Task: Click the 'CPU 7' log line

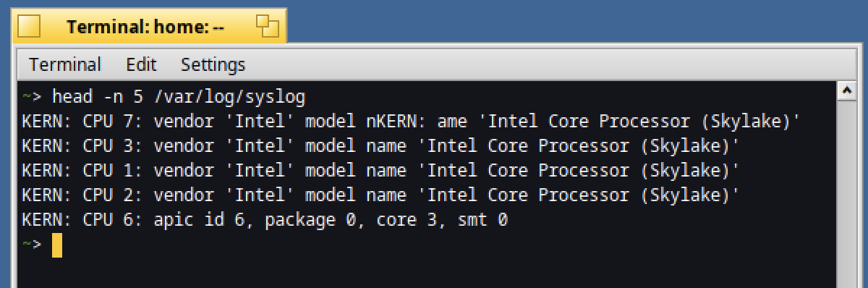Action: click(412, 122)
